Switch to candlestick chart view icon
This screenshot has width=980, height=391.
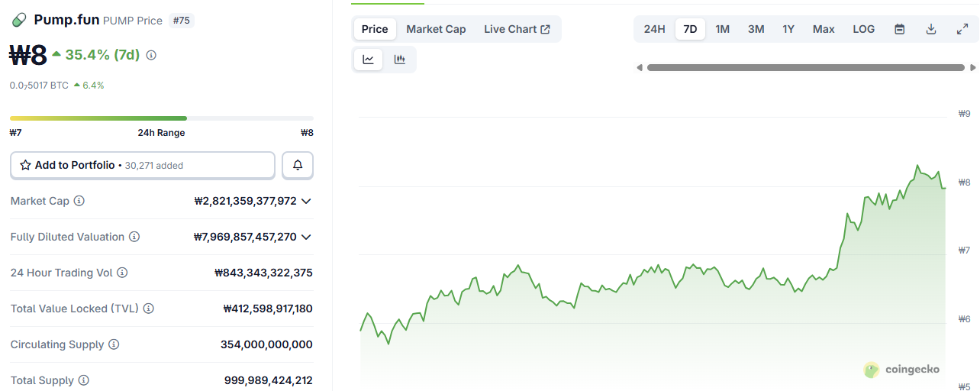(x=399, y=60)
